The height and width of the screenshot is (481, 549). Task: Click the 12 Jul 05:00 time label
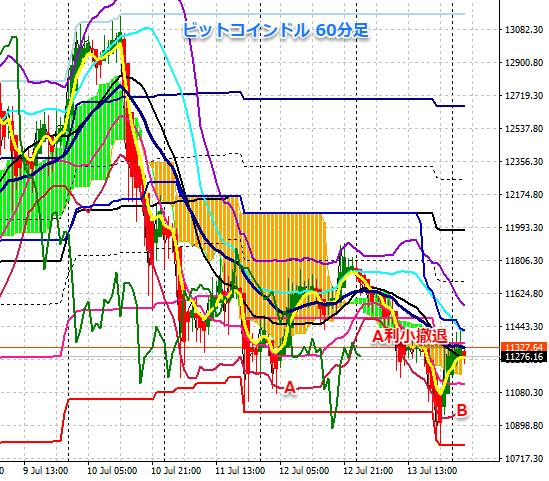pos(304,470)
